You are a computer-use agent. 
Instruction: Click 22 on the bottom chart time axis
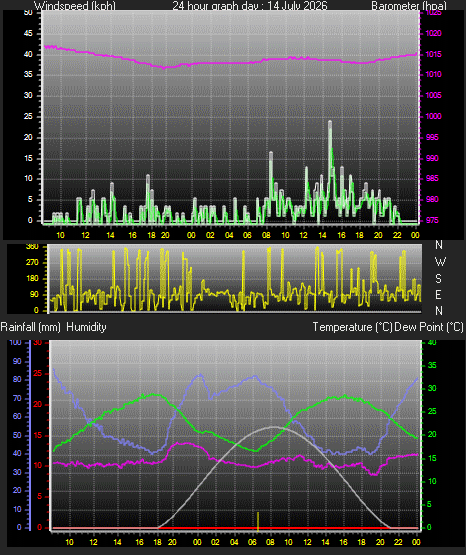point(398,542)
